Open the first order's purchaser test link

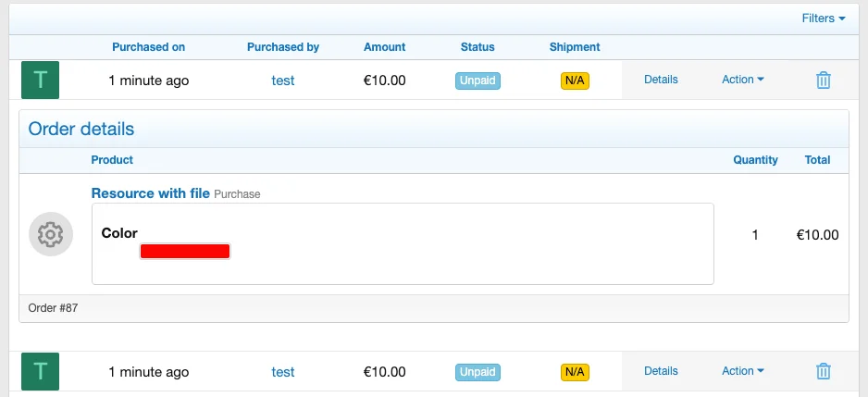click(x=283, y=81)
